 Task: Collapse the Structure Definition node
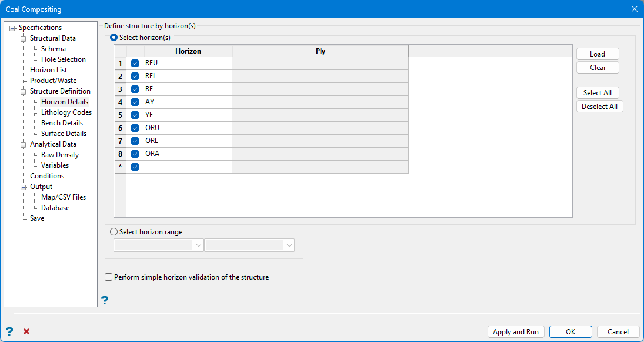pyautogui.click(x=23, y=91)
